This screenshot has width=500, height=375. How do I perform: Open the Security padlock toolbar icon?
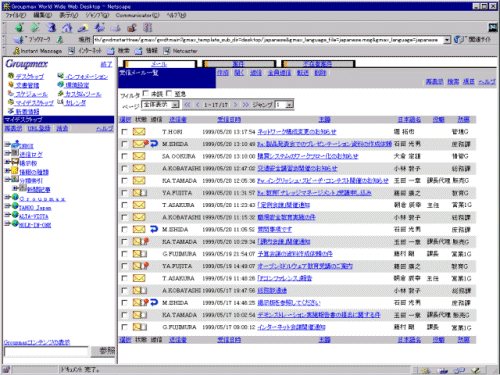pos(132,28)
